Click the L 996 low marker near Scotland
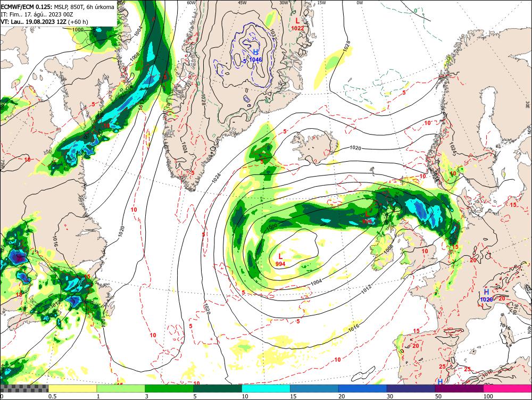The width and height of the screenshot is (532, 400). coord(367,218)
